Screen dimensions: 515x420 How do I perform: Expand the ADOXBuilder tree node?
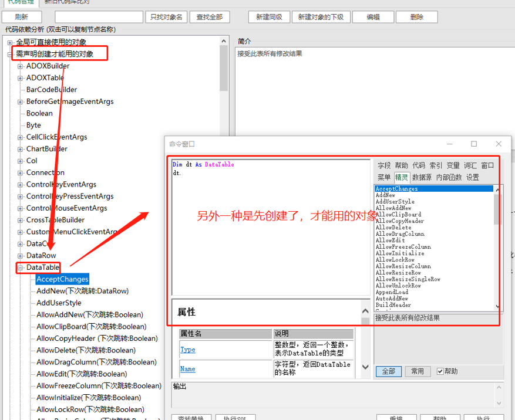click(21, 66)
